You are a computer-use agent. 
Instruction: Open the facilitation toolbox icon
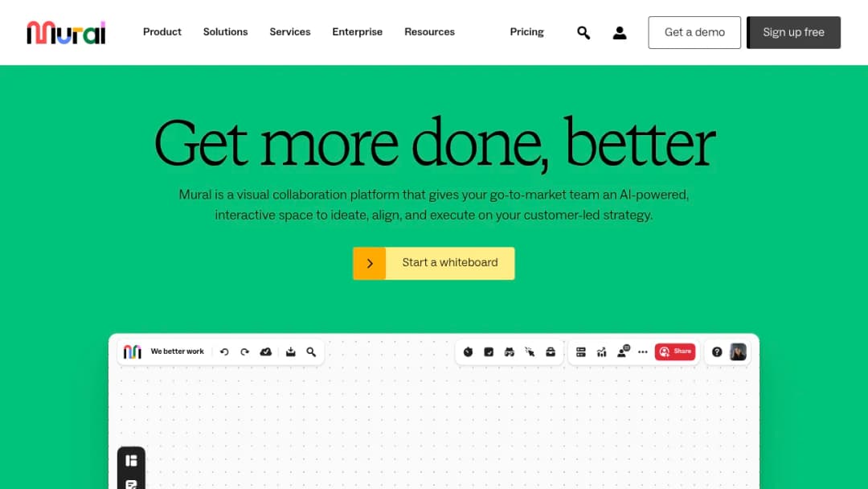tap(551, 351)
